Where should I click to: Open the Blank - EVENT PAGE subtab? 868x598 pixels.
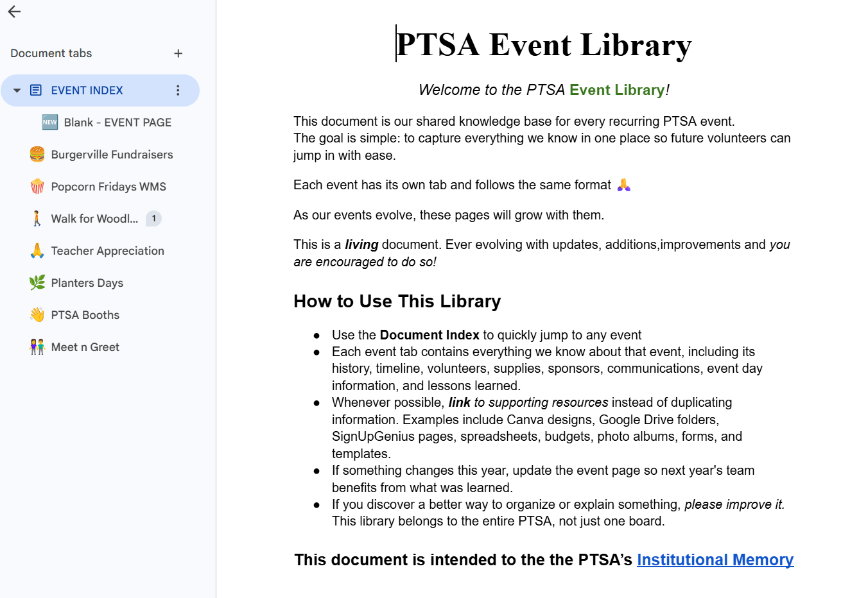117,123
